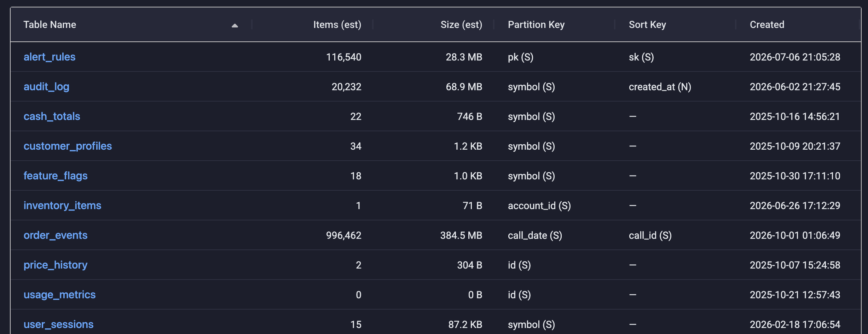Open the feature_flags table link
This screenshot has height=334, width=868.
tap(56, 176)
